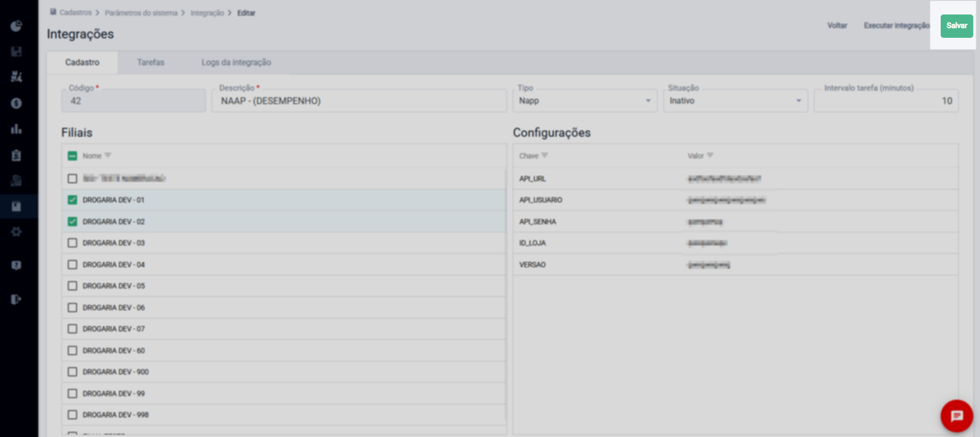The height and width of the screenshot is (437, 980).
Task: Click the clipboard sidebar icon
Action: [16, 155]
